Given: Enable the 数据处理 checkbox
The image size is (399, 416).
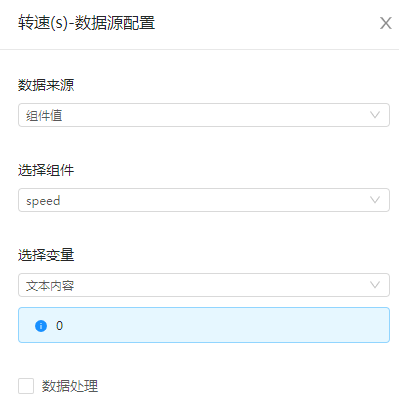Looking at the screenshot, I should [x=26, y=386].
